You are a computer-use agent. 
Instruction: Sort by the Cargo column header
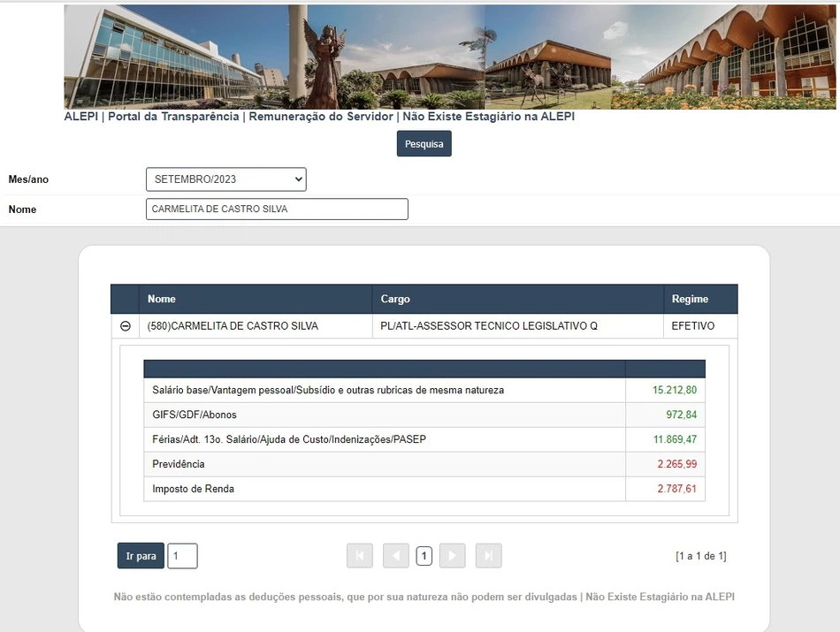395,299
